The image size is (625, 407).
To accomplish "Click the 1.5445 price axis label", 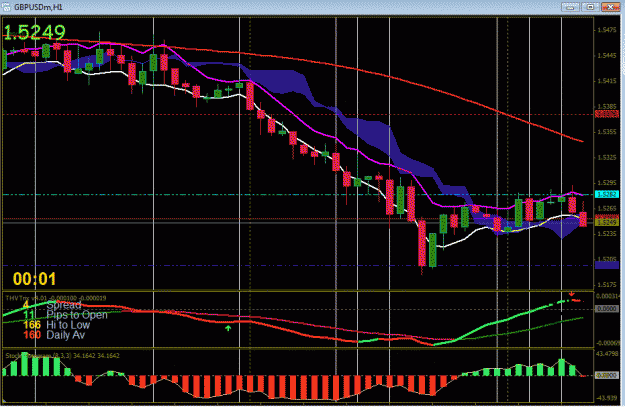I will point(607,55).
